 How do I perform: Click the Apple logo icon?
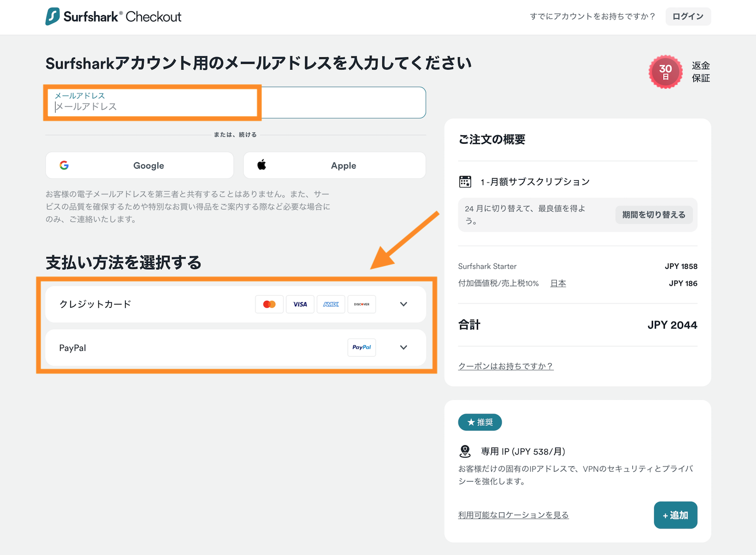click(x=262, y=165)
